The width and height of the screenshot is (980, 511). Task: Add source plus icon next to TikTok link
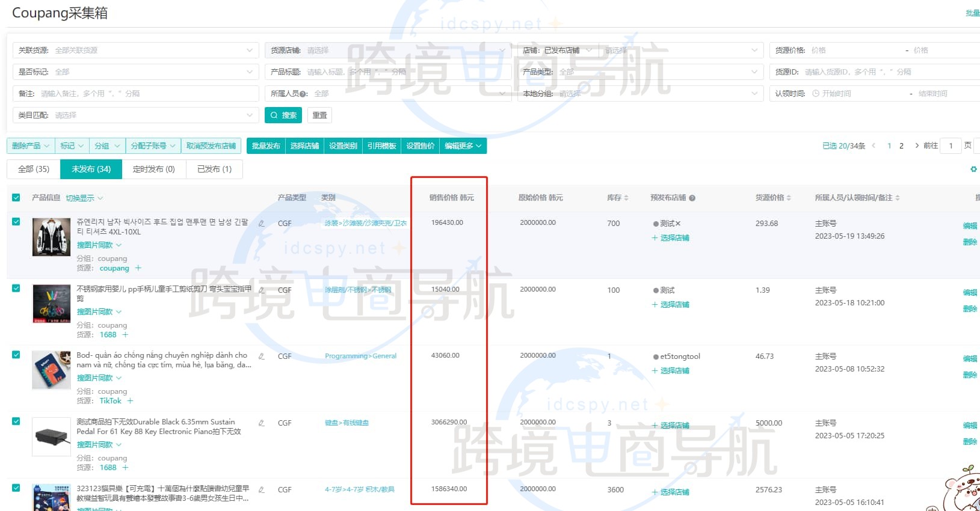point(130,401)
